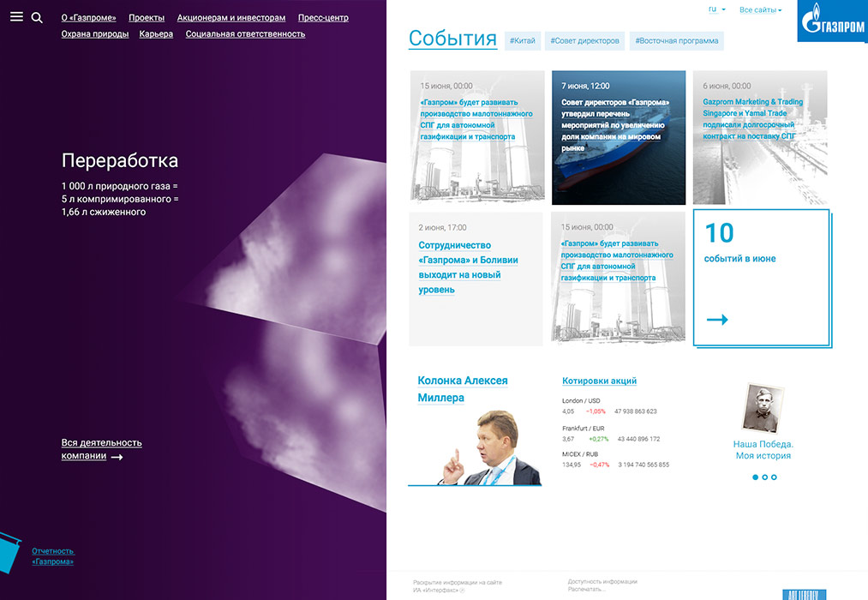Go to the Пресс-центр menu

(323, 17)
